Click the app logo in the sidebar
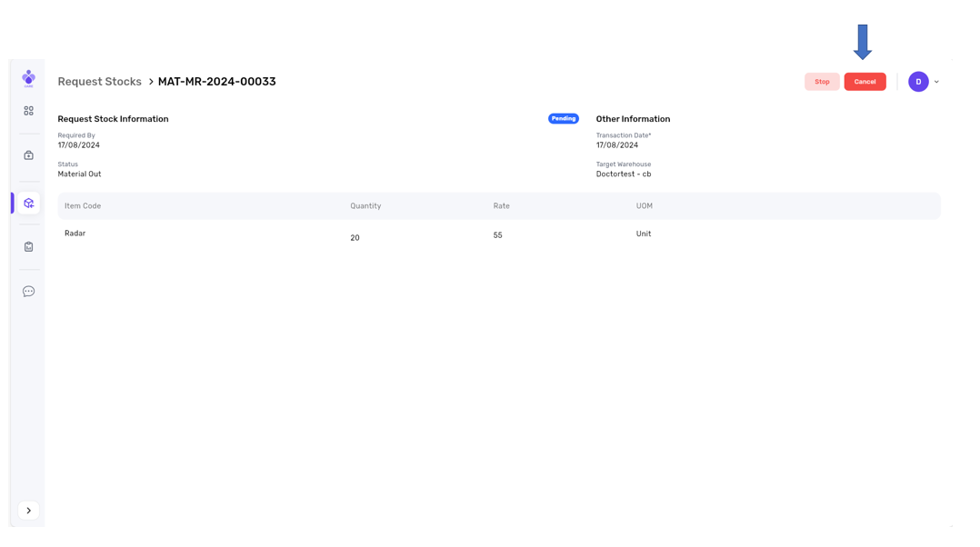Image resolution: width=980 pixels, height=547 pixels. [x=28, y=78]
